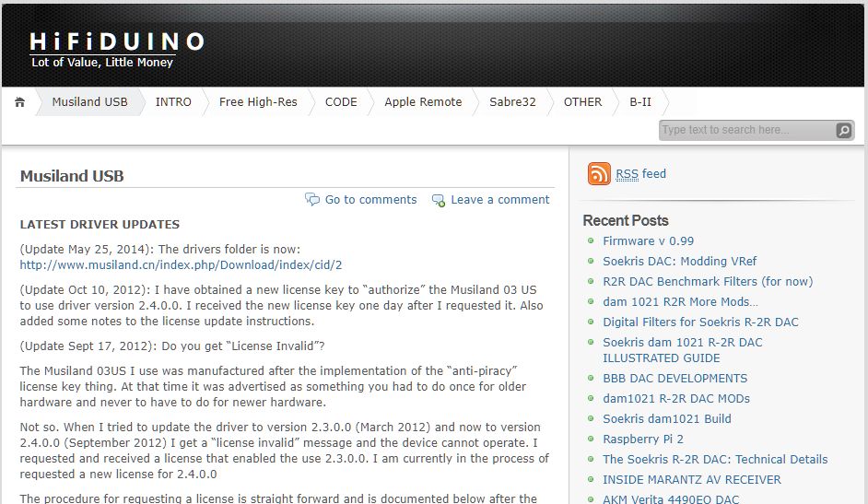The height and width of the screenshot is (504, 868).
Task: Open the musiland.cn drivers download URL
Action: (181, 265)
